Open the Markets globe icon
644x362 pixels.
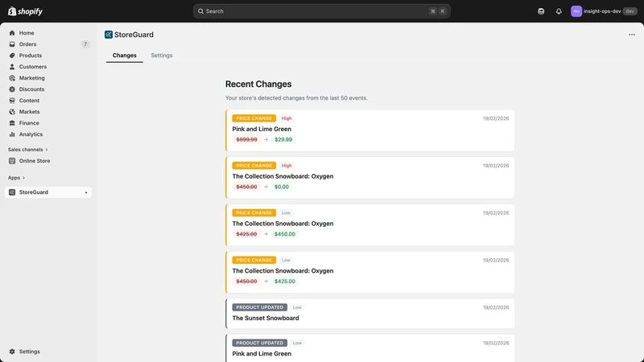point(12,112)
